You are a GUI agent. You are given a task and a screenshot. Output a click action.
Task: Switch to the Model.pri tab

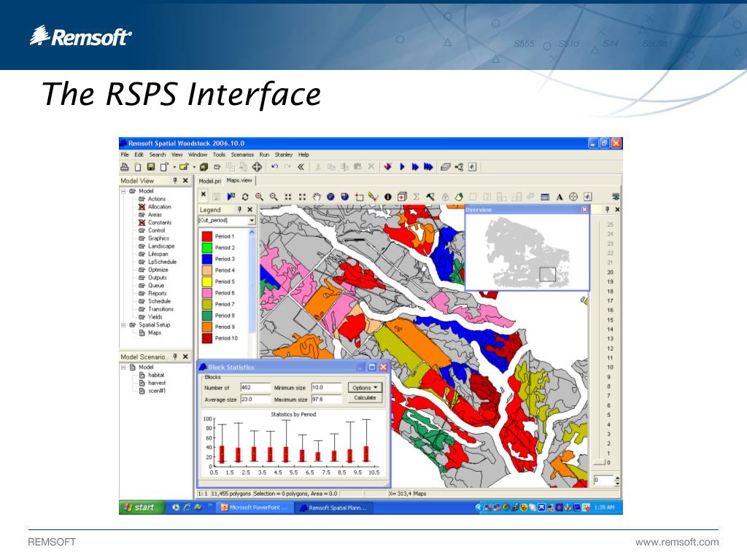coord(209,181)
